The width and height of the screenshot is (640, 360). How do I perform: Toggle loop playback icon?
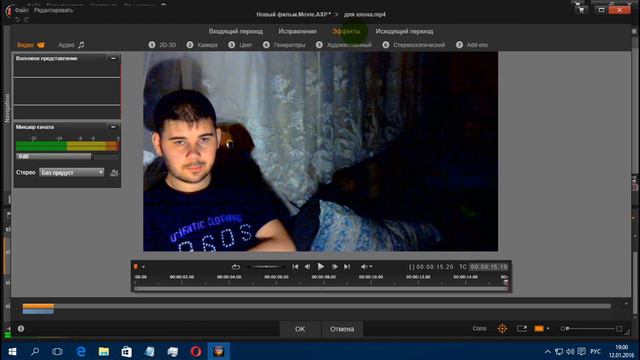(236, 267)
